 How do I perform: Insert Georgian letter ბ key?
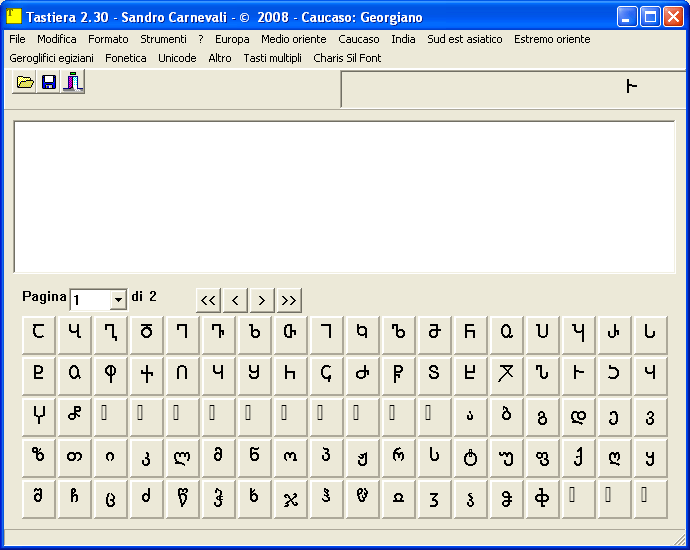coord(507,417)
